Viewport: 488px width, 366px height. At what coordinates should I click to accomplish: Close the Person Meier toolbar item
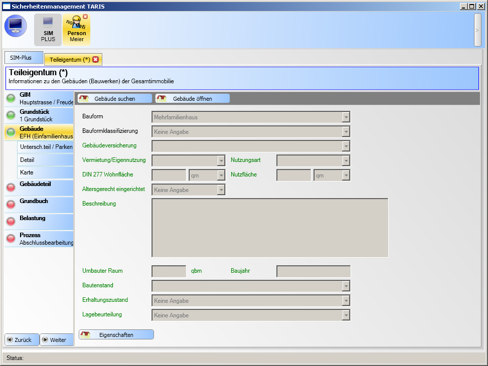[85, 16]
